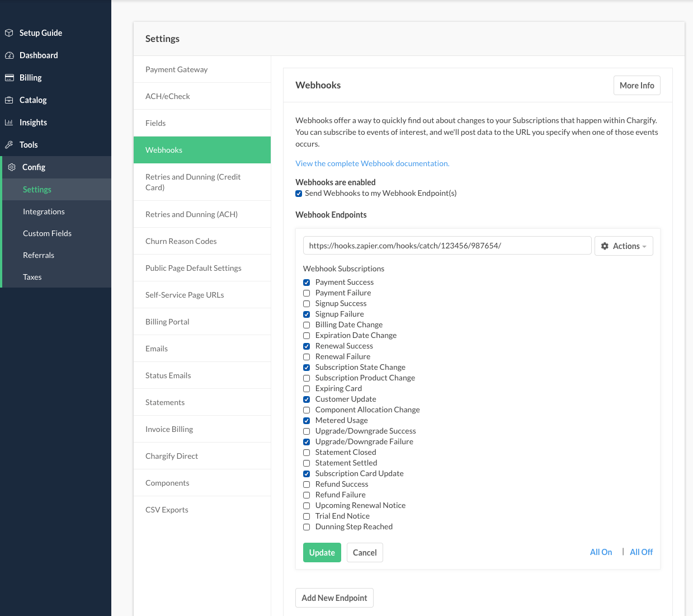Open Catalog section in sidebar
The width and height of the screenshot is (693, 616).
click(x=33, y=100)
